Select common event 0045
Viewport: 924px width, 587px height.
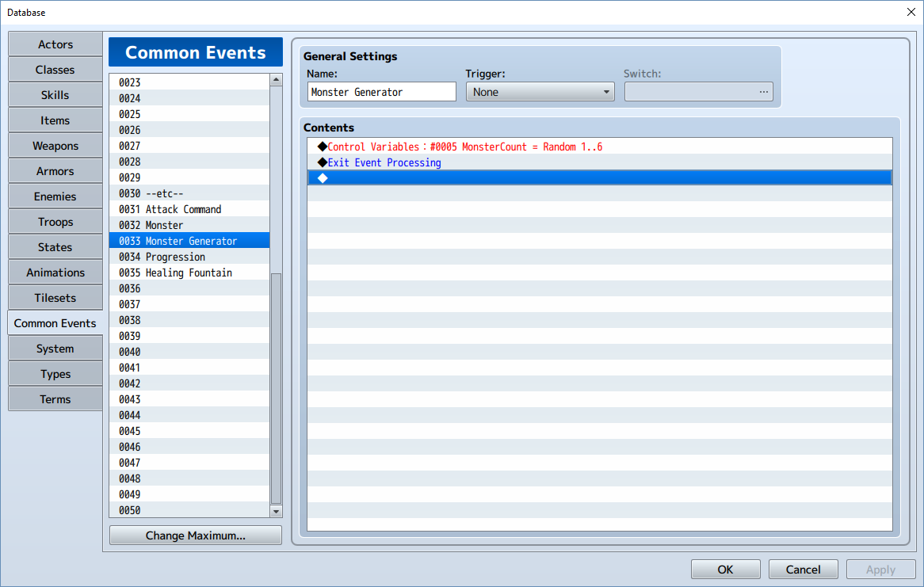click(189, 431)
